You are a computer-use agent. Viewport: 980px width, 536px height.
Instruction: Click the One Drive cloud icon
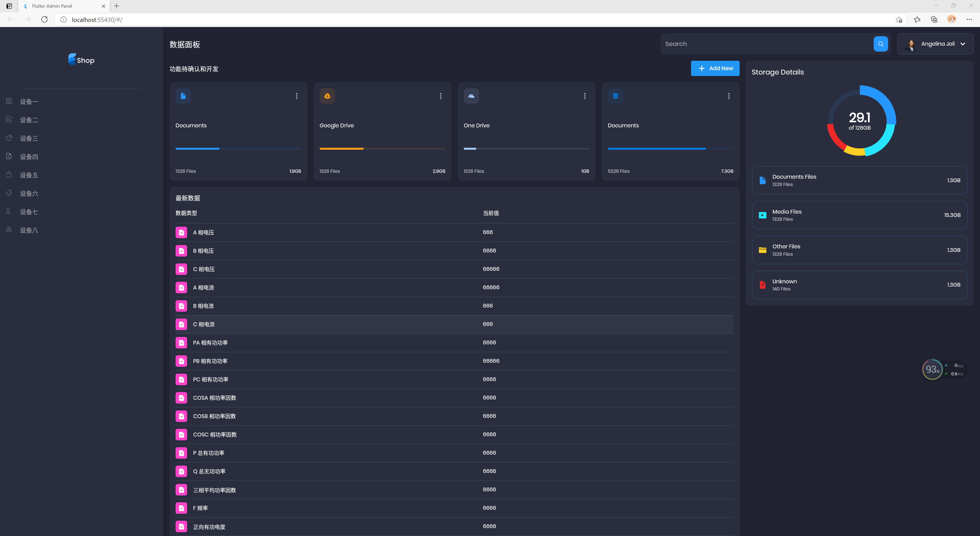[x=471, y=96]
